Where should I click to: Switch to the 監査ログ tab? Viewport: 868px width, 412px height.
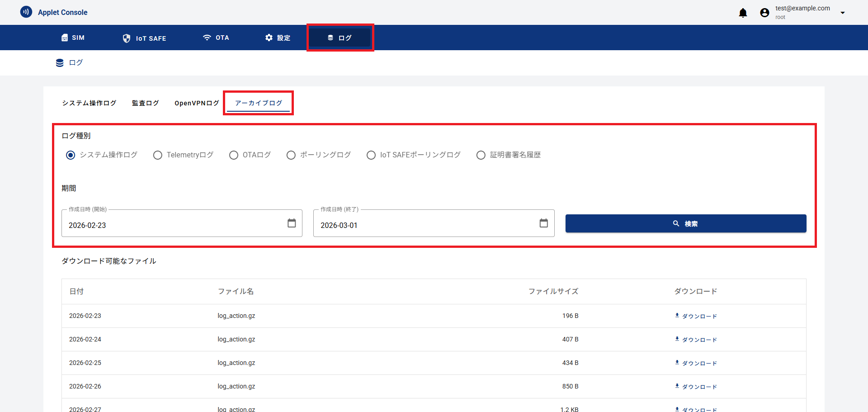pos(145,103)
